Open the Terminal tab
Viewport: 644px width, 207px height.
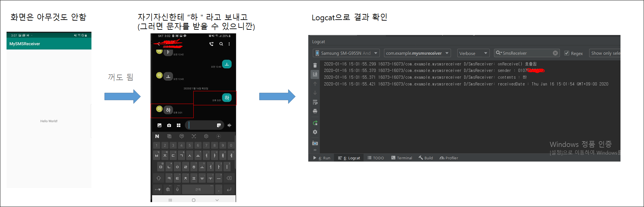coord(402,158)
